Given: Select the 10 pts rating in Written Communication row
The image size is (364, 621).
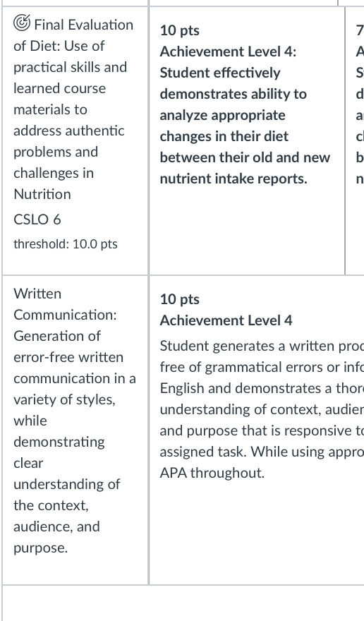Looking at the screenshot, I should tap(179, 299).
